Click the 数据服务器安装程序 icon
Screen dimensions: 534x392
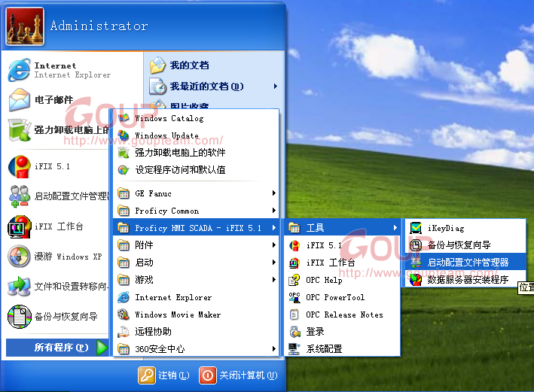click(x=416, y=280)
